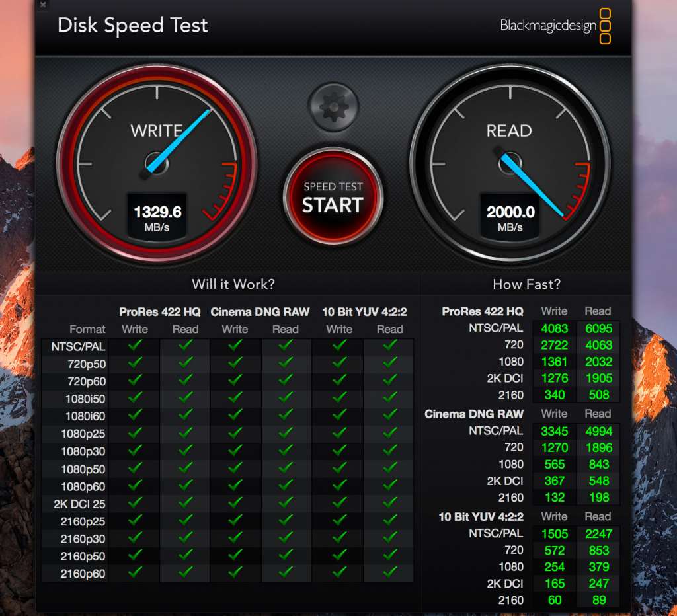Click the Disk Speed Test title
The width and height of the screenshot is (677, 616).
[132, 26]
